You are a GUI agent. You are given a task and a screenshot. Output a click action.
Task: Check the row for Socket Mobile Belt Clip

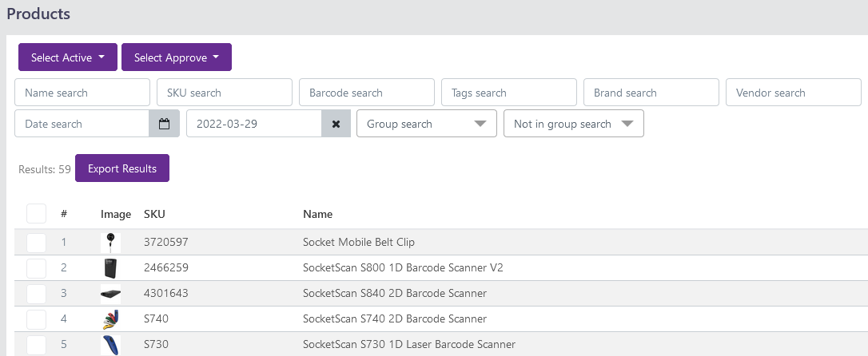pos(37,242)
